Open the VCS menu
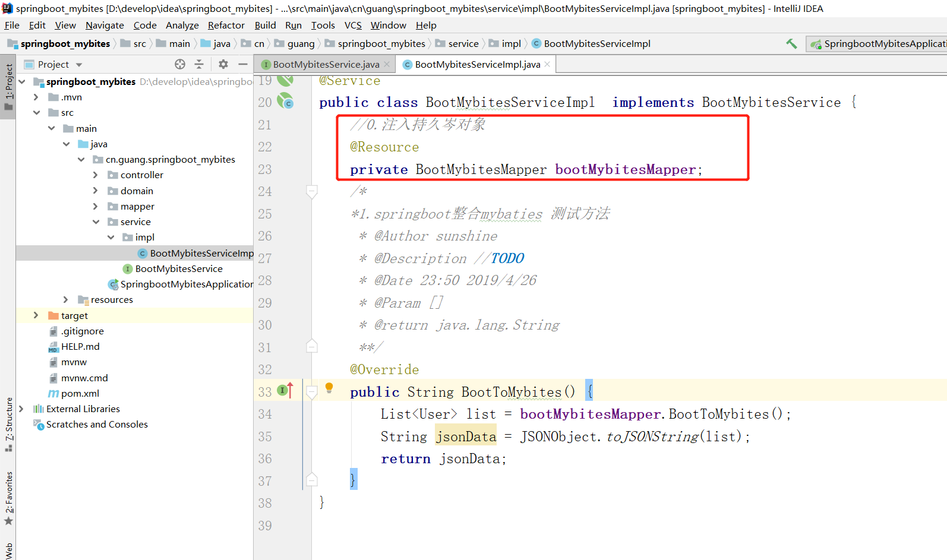This screenshot has height=560, width=947. [x=353, y=25]
